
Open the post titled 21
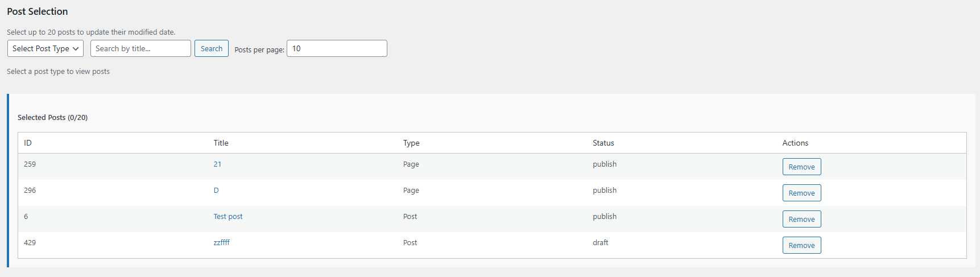tap(217, 164)
